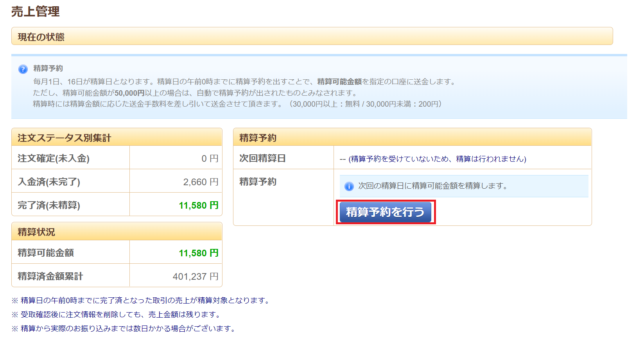Click the note about 受取確認後に注文情報を削除

click(x=117, y=315)
